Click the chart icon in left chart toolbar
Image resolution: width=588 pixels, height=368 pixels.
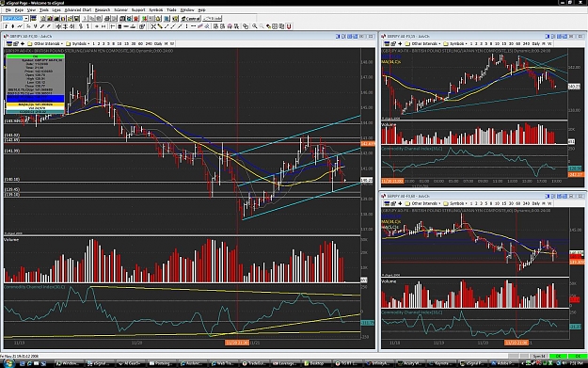coord(9,44)
